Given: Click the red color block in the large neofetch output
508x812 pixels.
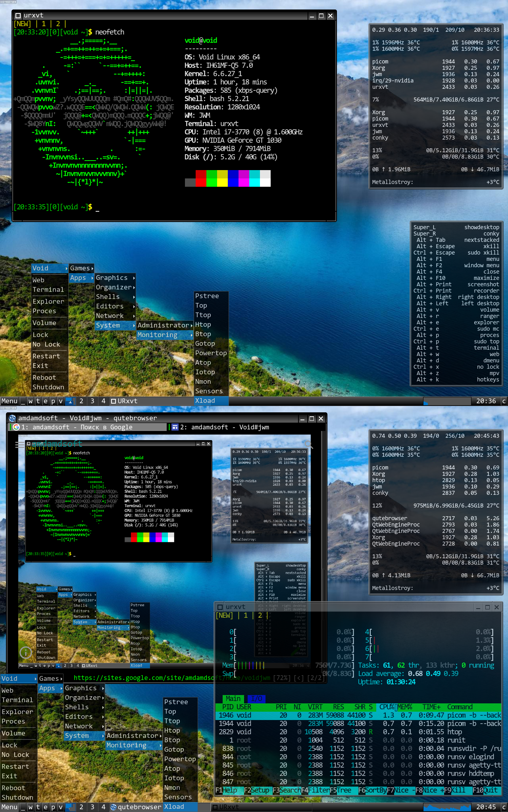Looking at the screenshot, I should coord(201,178).
